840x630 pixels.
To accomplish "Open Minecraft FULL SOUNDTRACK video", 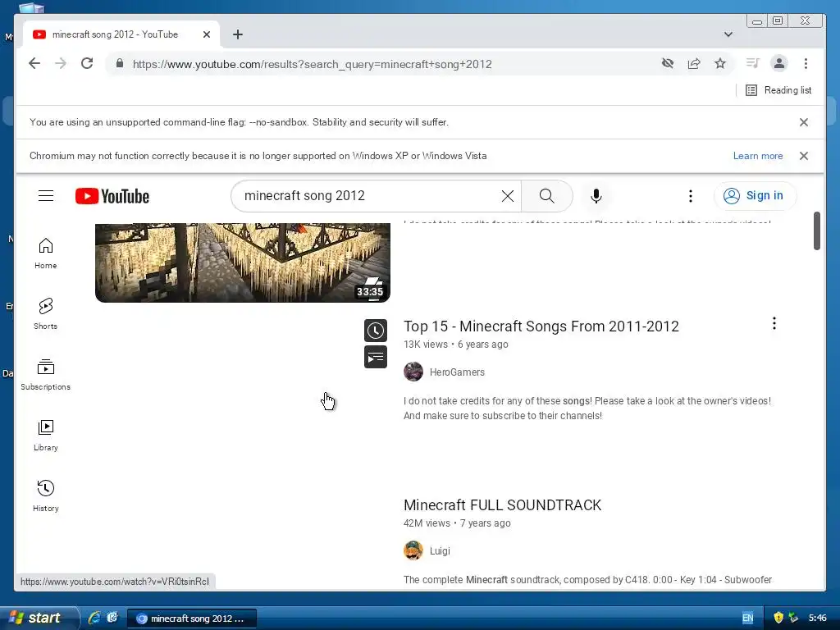I will pyautogui.click(x=503, y=505).
